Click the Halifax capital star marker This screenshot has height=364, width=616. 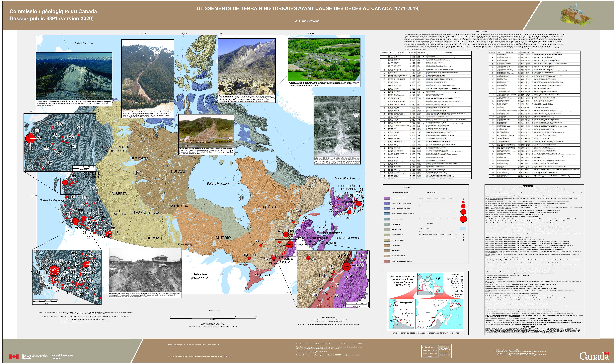327,243
